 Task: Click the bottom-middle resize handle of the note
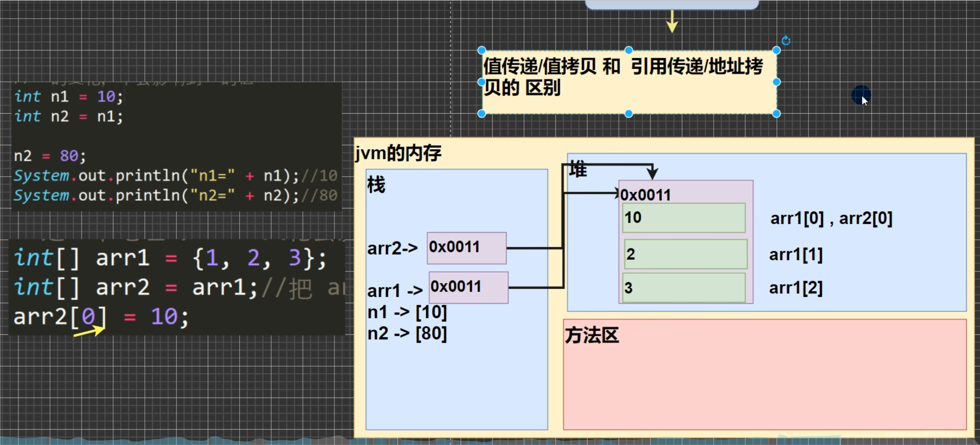click(x=629, y=114)
